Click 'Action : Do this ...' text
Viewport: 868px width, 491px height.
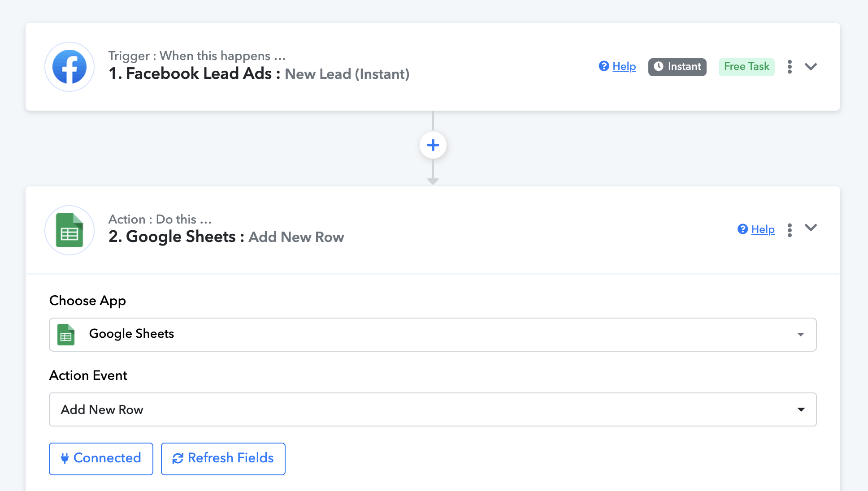[x=160, y=219]
